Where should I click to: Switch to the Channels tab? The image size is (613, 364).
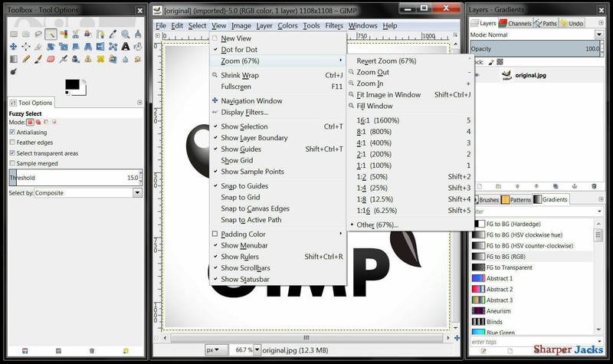pyautogui.click(x=515, y=23)
